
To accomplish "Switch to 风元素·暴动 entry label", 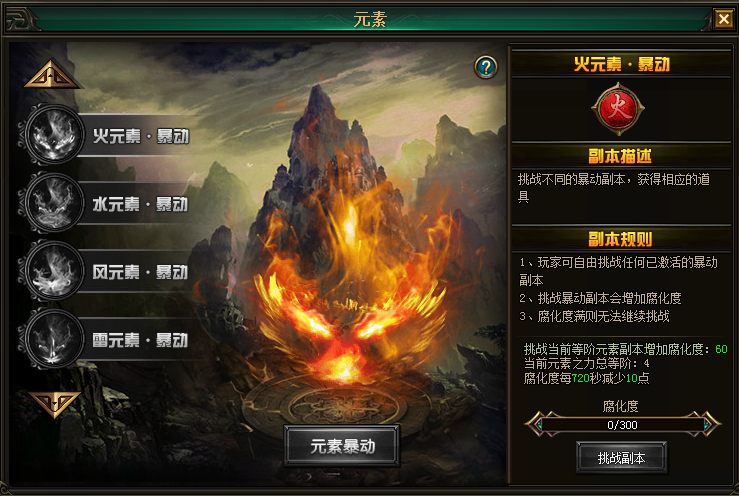I will [140, 272].
